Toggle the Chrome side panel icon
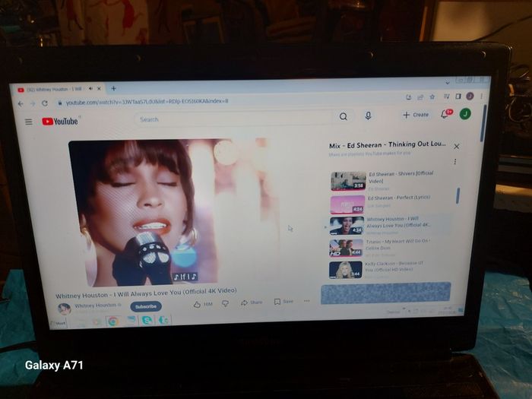The height and width of the screenshot is (399, 532). (x=458, y=97)
